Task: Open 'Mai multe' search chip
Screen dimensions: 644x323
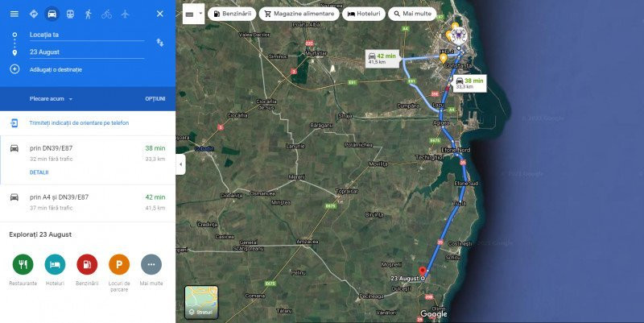Action: point(412,14)
